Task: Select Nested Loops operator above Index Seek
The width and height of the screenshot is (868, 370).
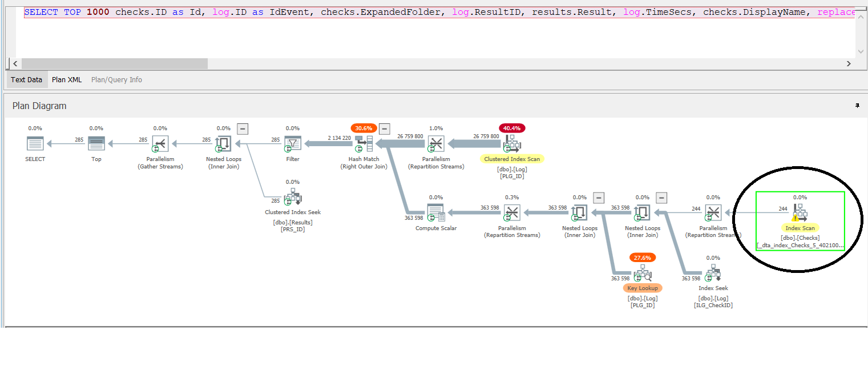Action: click(x=642, y=213)
